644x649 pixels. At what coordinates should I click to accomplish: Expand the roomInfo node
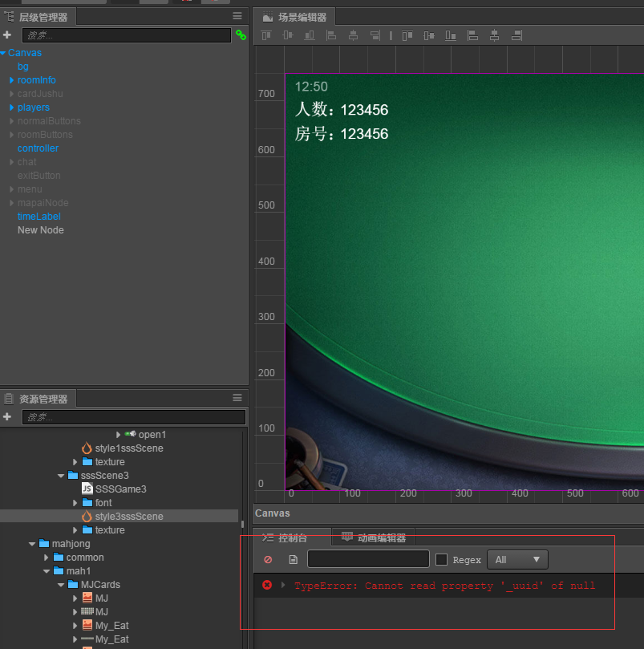pos(12,80)
